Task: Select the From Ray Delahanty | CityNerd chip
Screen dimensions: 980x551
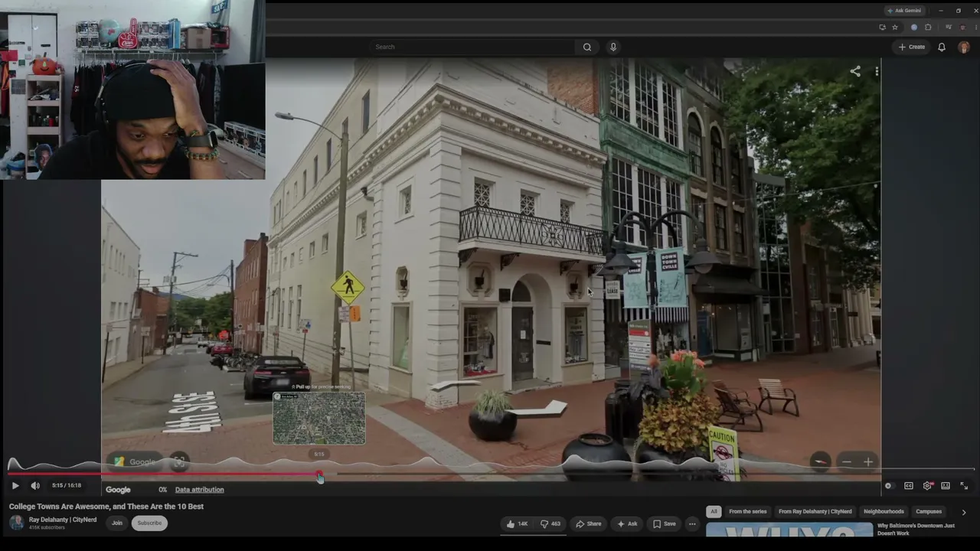Action: point(815,511)
